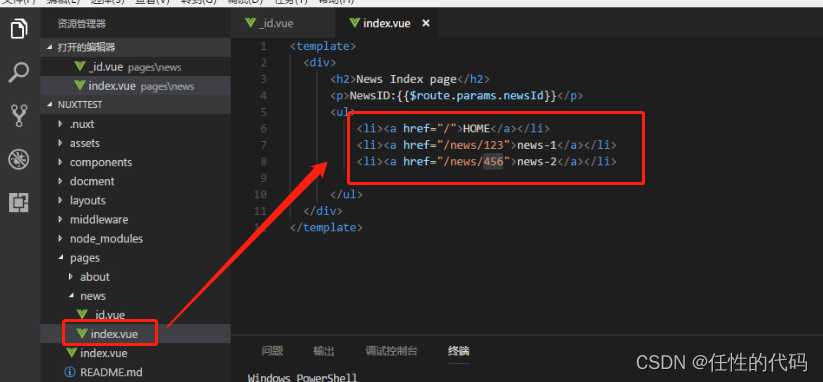823x382 pixels.
Task: Click the highlighted 456 in href
Action: click(493, 162)
